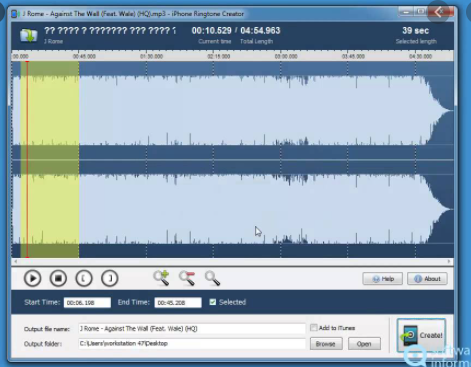Reset zoom with plain magnifier icon
The height and width of the screenshot is (367, 471).
tap(212, 278)
